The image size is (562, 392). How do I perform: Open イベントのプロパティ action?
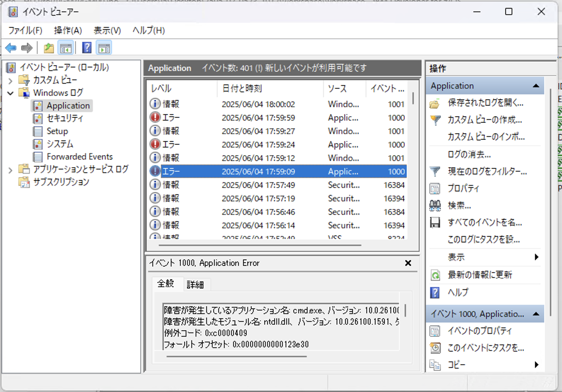pyautogui.click(x=480, y=331)
